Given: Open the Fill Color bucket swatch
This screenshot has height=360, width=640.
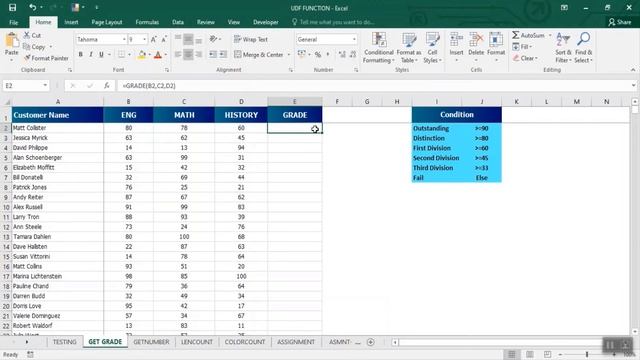Looking at the screenshot, I should pos(142,54).
